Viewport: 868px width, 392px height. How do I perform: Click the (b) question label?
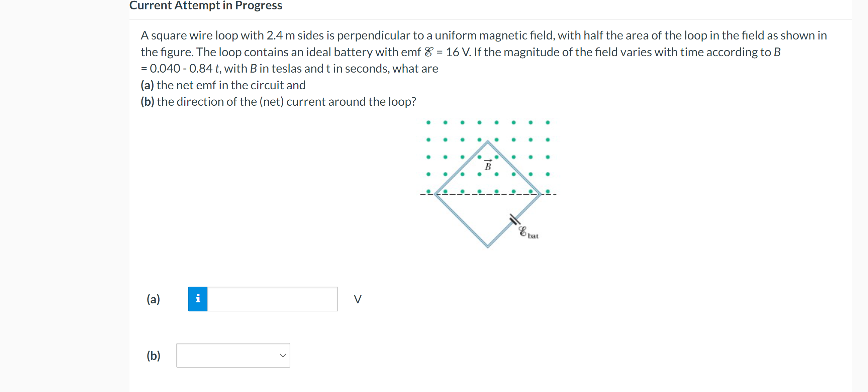154,355
